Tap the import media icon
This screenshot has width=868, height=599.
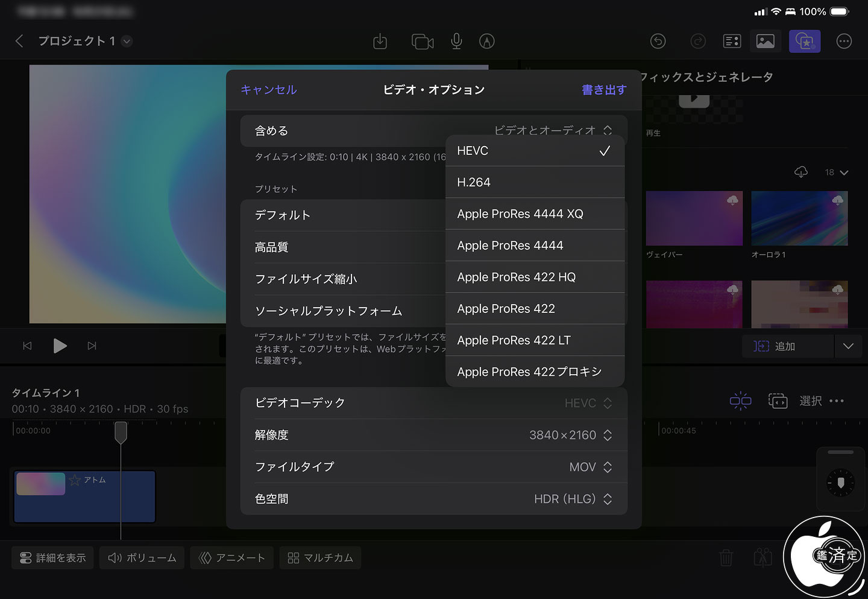coord(380,41)
